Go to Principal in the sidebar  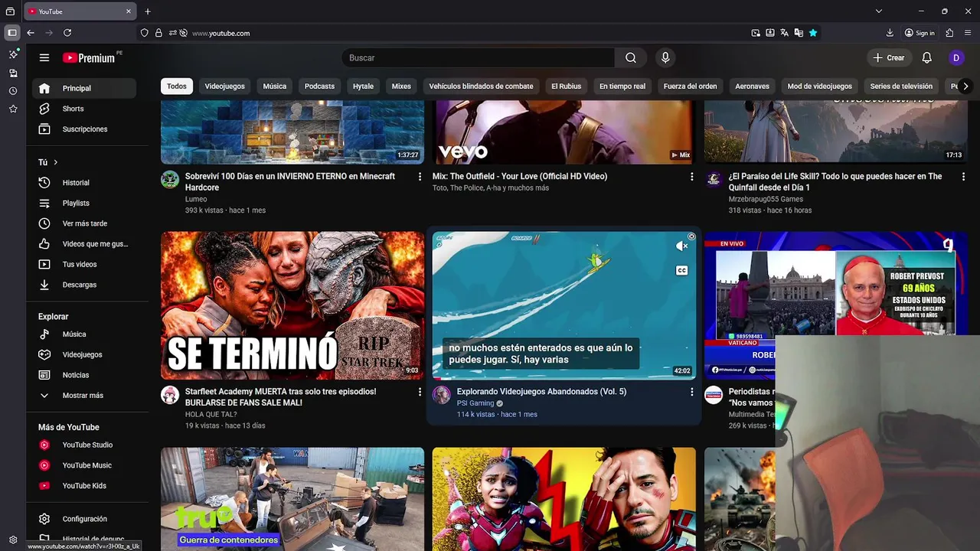coord(84,88)
